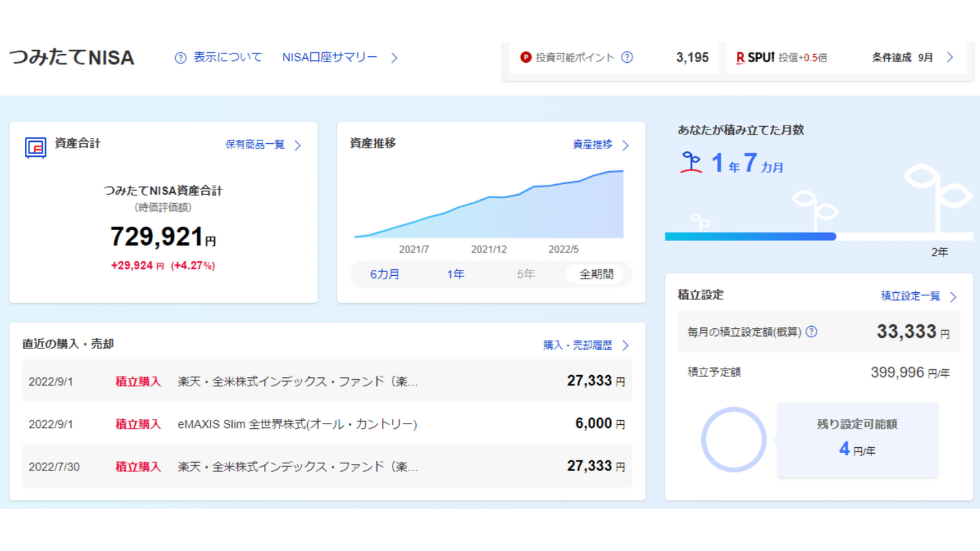Click 条件達成 9月 text

coord(902,58)
